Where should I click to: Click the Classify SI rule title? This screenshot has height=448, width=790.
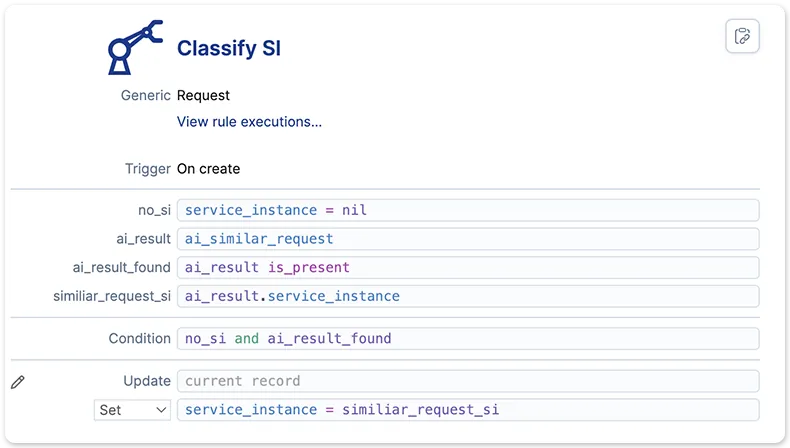pyautogui.click(x=229, y=48)
